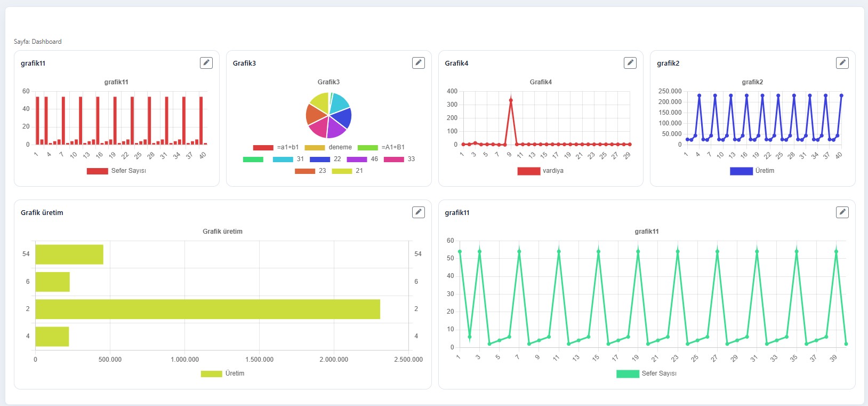868x406 pixels.
Task: Click the edit pencil icon on Grafik3
Action: [x=419, y=63]
